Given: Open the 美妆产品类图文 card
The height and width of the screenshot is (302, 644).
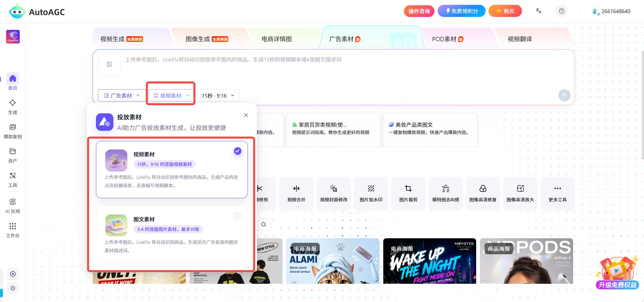Looking at the screenshot, I should pos(430,130).
